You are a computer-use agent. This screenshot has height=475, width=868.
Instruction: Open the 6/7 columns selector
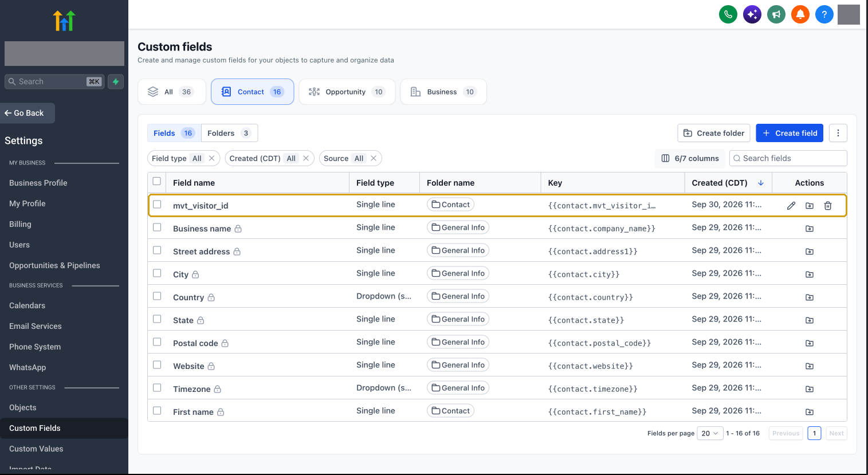(x=690, y=158)
